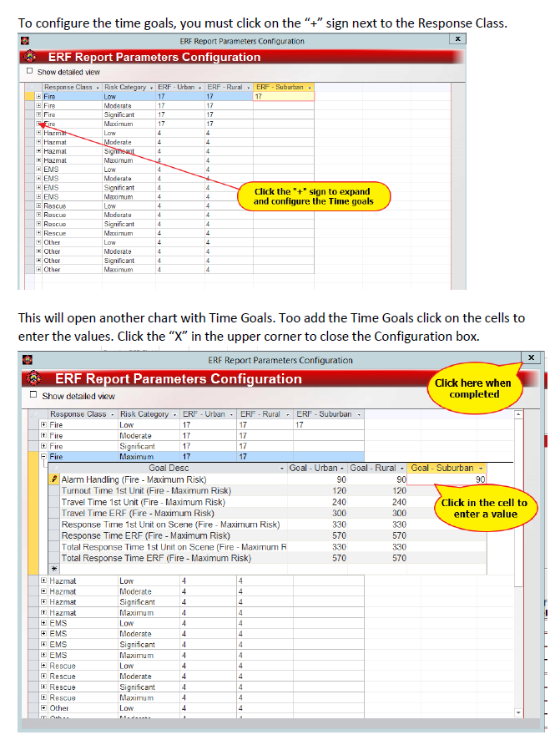Click the scroll down arrow in lower dialog
Viewport: 560px width, 740px height.
(x=518, y=712)
